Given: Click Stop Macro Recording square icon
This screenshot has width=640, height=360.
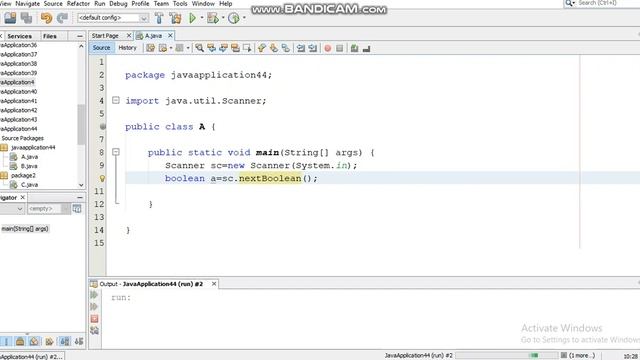Looking at the screenshot, I should (x=340, y=48).
